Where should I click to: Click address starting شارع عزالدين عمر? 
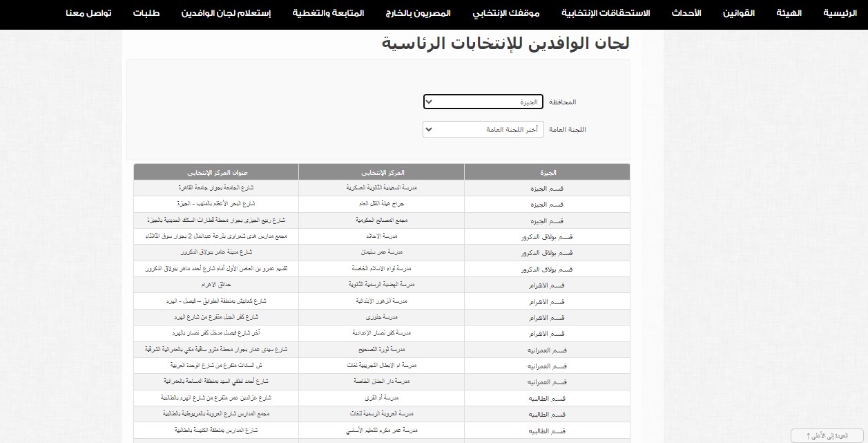[x=216, y=398]
